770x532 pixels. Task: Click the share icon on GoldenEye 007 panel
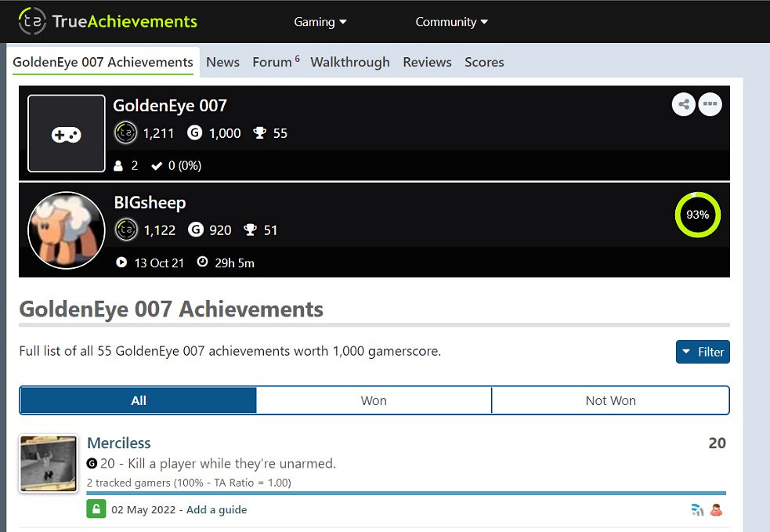click(684, 104)
